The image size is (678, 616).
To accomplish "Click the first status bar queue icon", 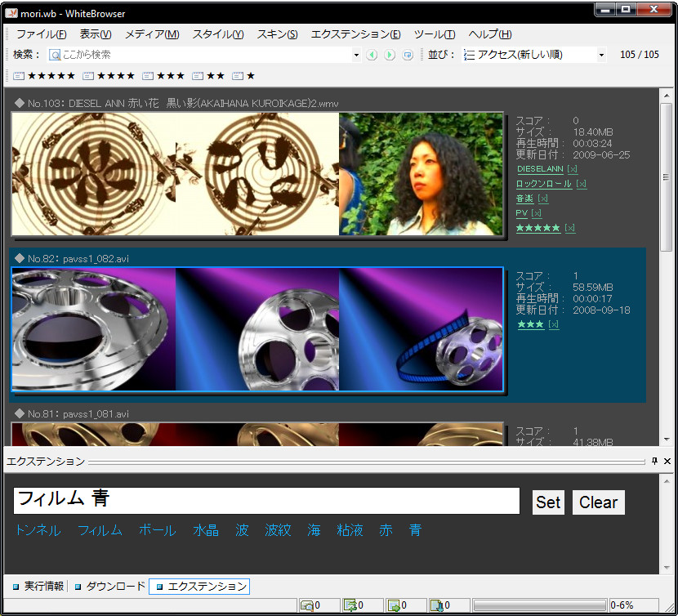I will coord(306,605).
